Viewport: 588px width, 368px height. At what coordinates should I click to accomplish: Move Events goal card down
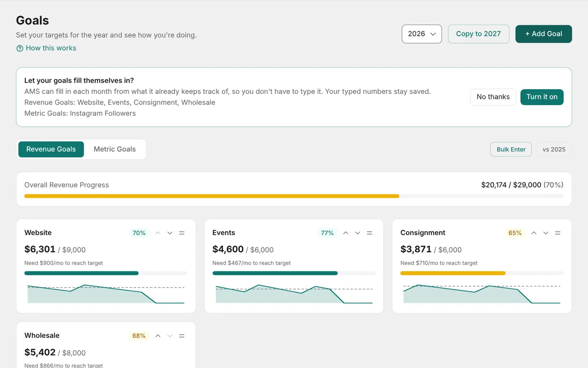point(357,233)
